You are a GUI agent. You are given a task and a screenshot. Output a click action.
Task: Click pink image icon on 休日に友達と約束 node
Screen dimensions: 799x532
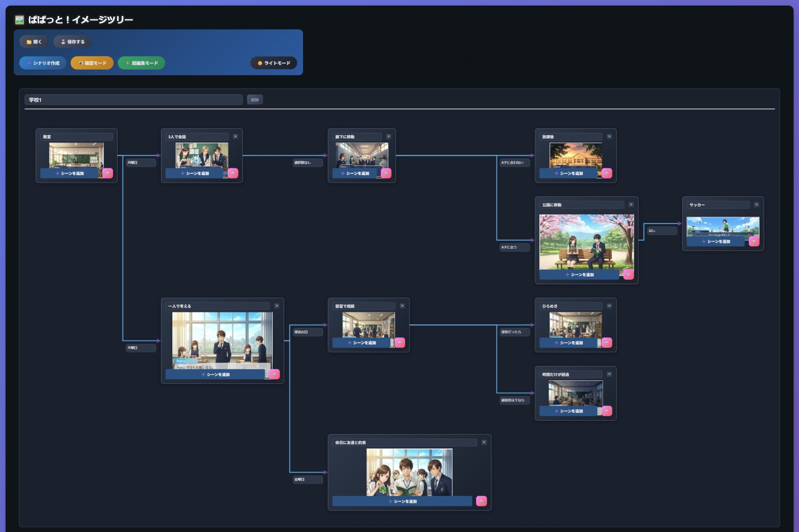pos(481,501)
